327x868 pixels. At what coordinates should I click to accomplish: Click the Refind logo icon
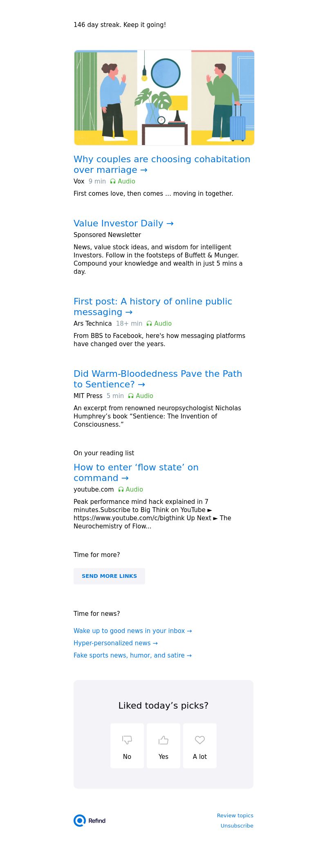click(80, 821)
